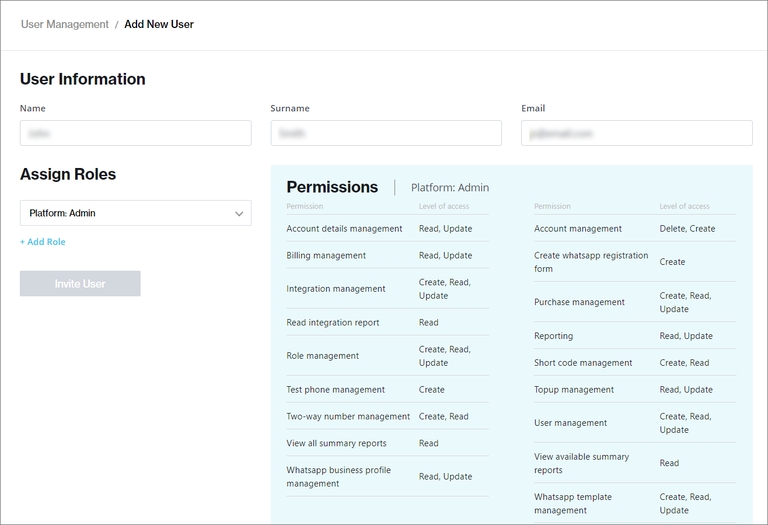Screen dimensions: 768x525
Task: Click the Email input field
Action: [636, 133]
